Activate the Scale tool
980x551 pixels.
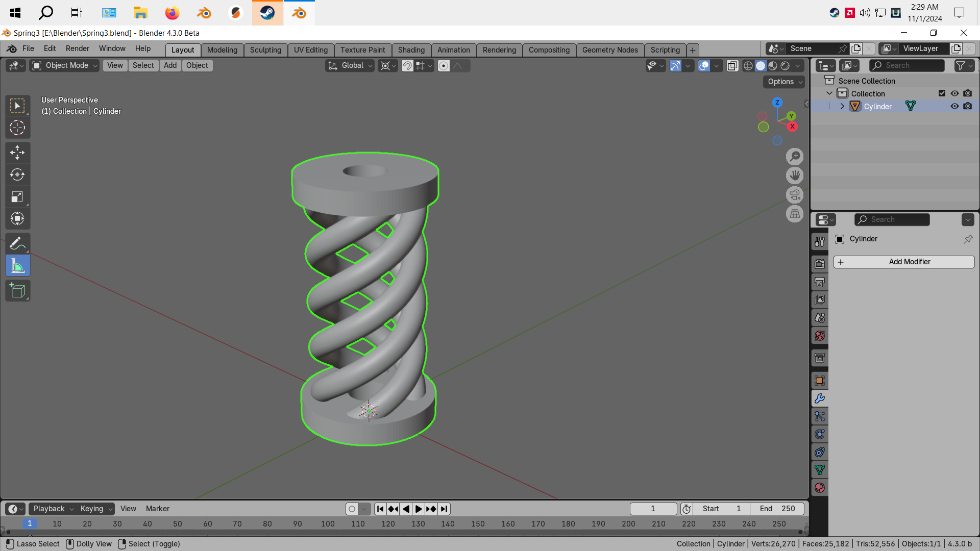(x=17, y=196)
